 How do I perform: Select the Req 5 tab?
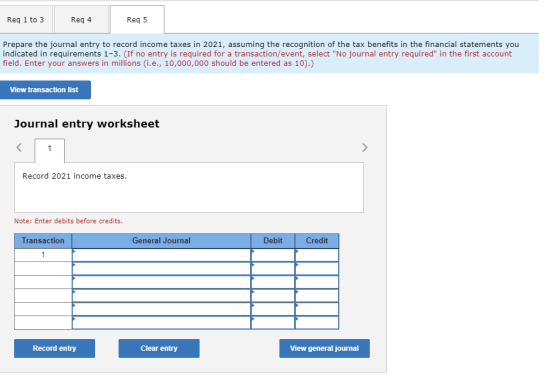point(137,20)
